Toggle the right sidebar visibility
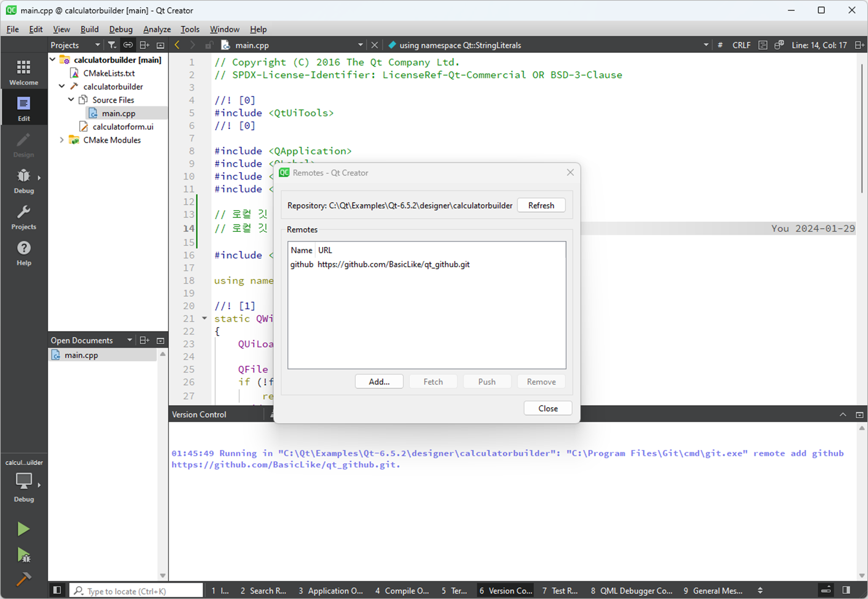 846,590
